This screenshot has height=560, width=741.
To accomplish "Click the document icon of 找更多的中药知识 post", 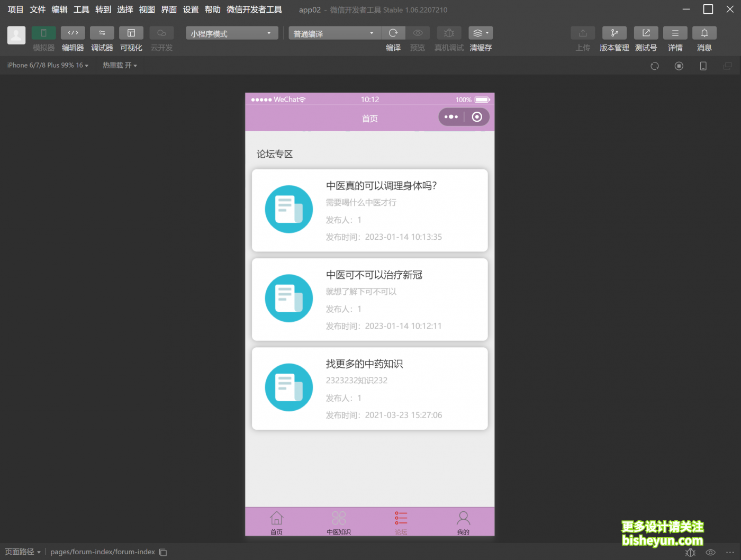I will point(289,387).
